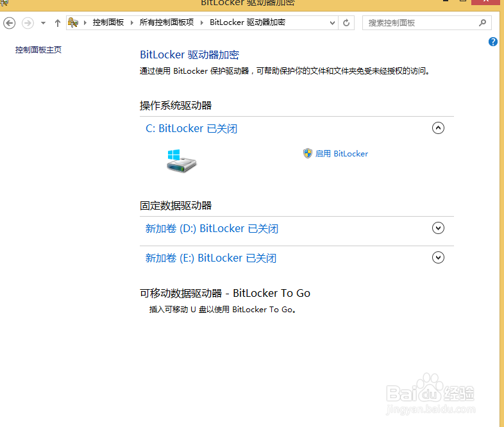Click 新加卷 (D:) BitLocker 已关闭 heading
Image resolution: width=504 pixels, height=427 pixels.
(x=212, y=228)
